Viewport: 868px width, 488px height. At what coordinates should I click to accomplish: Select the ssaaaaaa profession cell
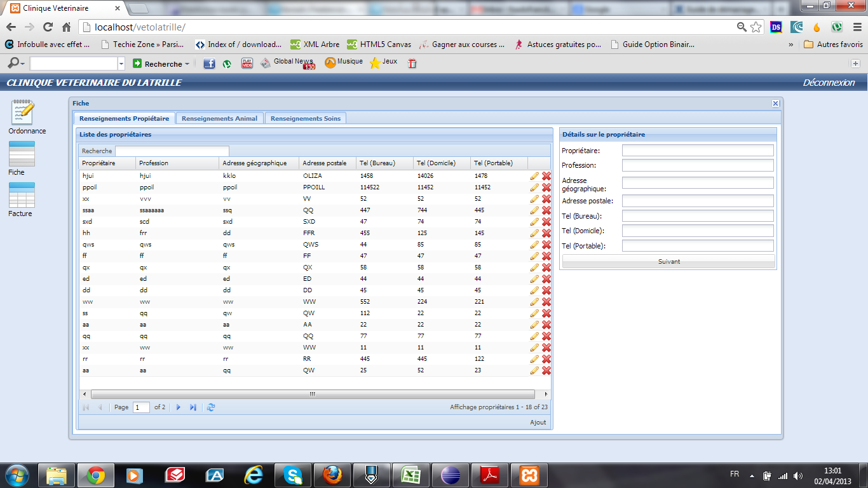(177, 210)
